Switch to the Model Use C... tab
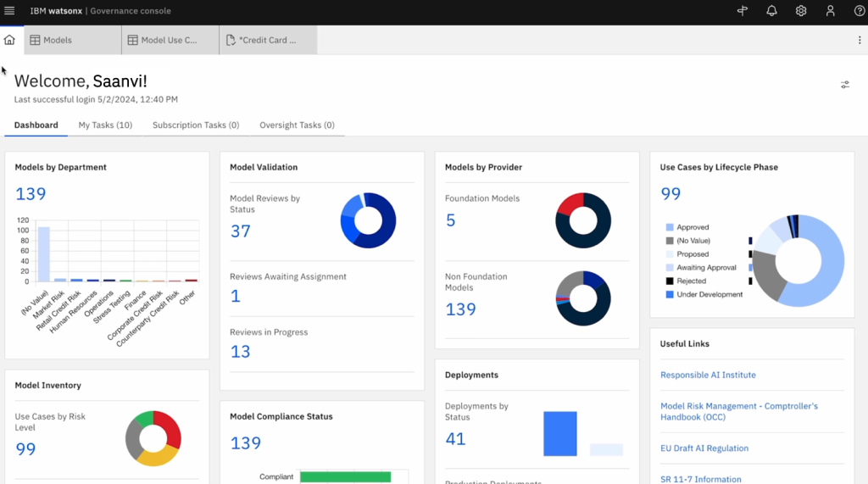The width and height of the screenshot is (868, 484). (x=170, y=40)
